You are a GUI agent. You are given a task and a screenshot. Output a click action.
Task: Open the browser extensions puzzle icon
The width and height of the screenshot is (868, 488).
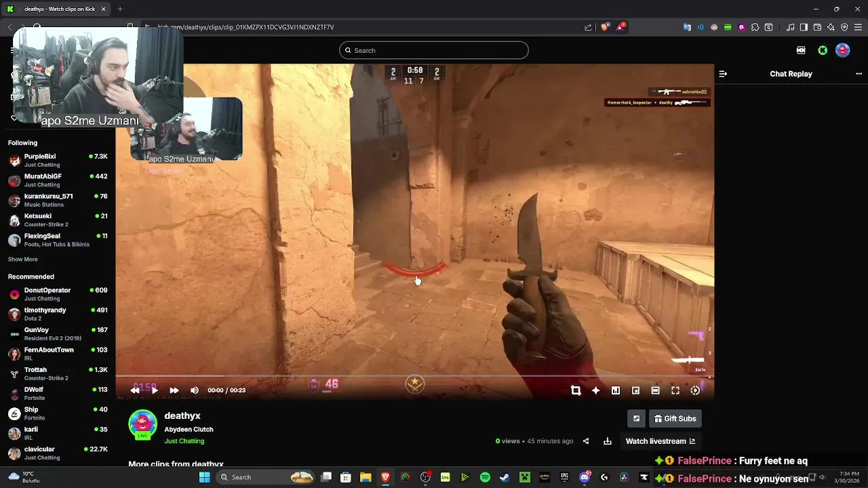click(x=755, y=27)
